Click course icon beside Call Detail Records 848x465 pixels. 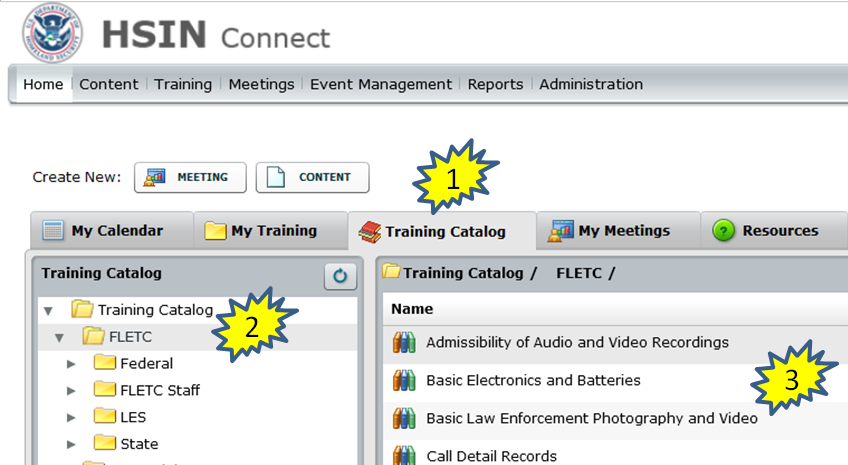point(404,455)
